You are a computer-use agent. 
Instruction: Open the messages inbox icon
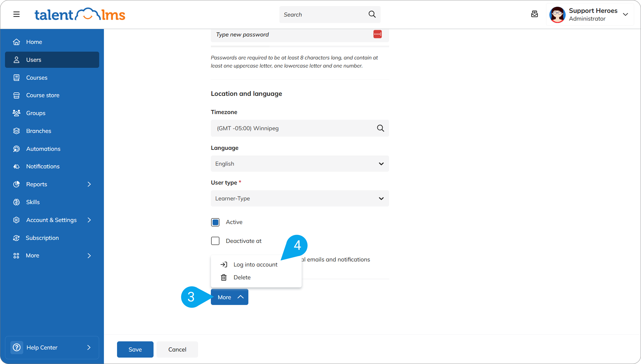534,14
